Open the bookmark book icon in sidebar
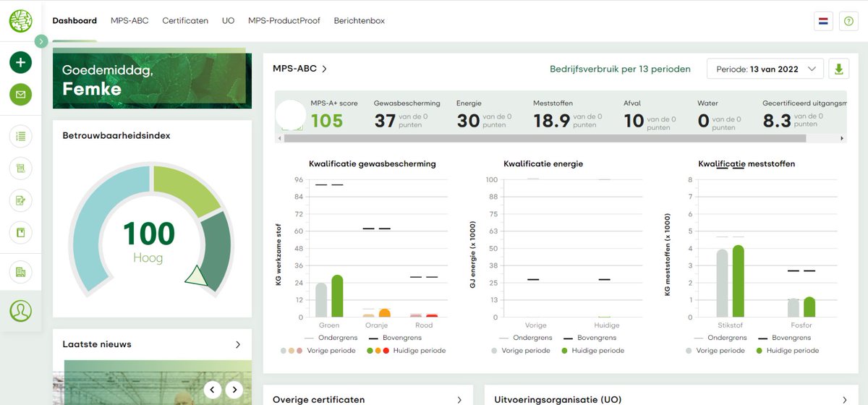The image size is (868, 405). [x=20, y=233]
